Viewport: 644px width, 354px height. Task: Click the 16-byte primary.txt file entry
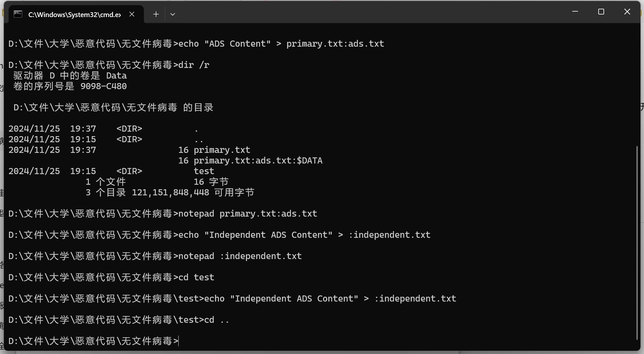[222, 150]
